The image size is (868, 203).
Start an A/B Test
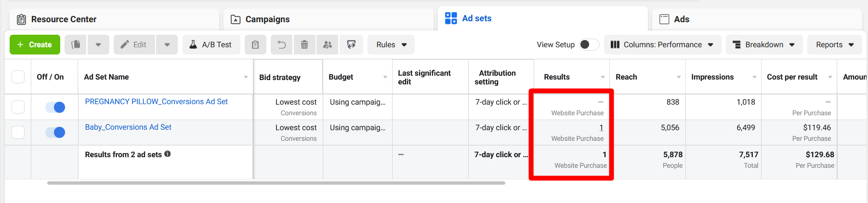pyautogui.click(x=211, y=45)
